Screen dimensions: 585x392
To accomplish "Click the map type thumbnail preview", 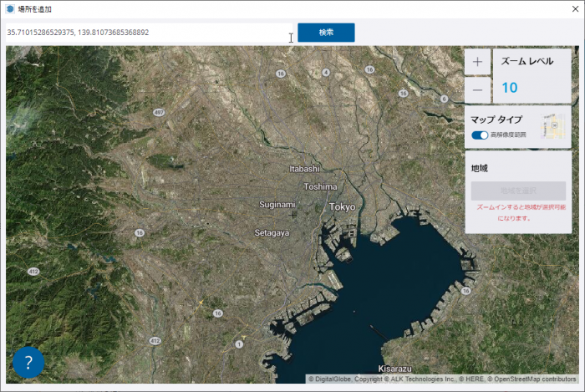I will point(552,128).
